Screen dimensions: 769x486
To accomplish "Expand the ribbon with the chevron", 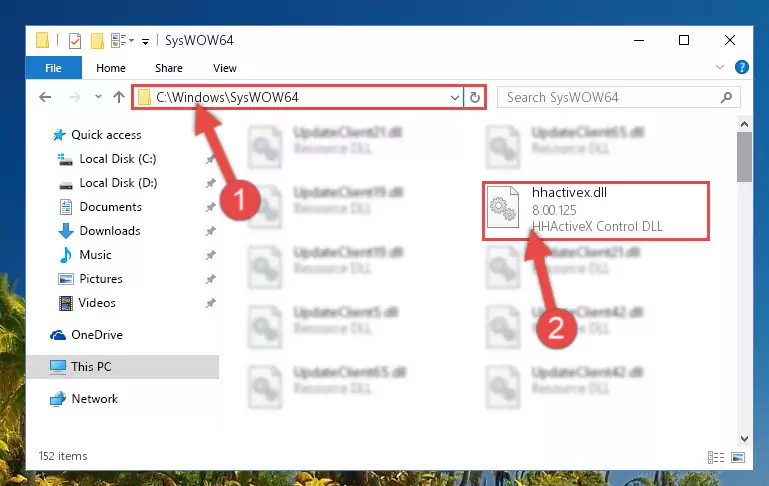I will click(719, 67).
